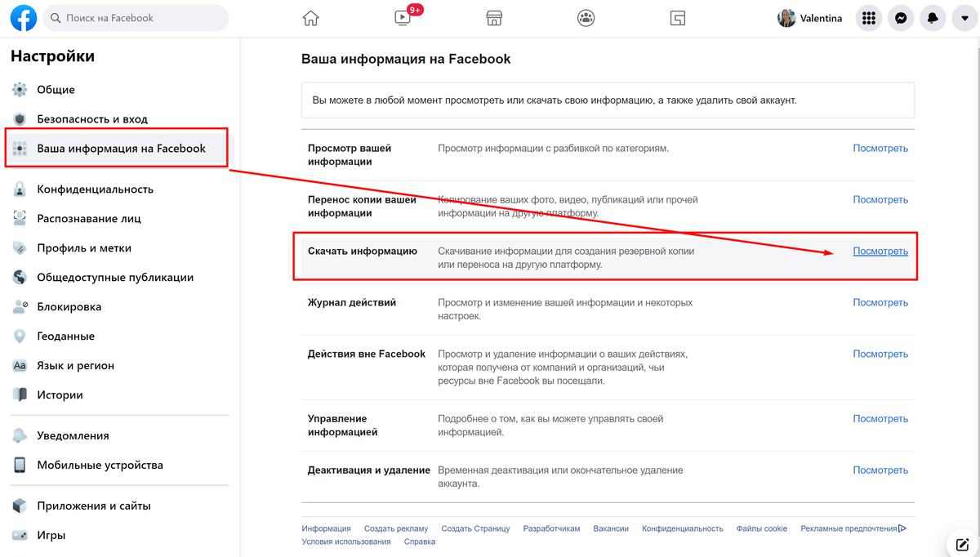
Task: Open the Создать рекламу footer link
Action: 396,528
